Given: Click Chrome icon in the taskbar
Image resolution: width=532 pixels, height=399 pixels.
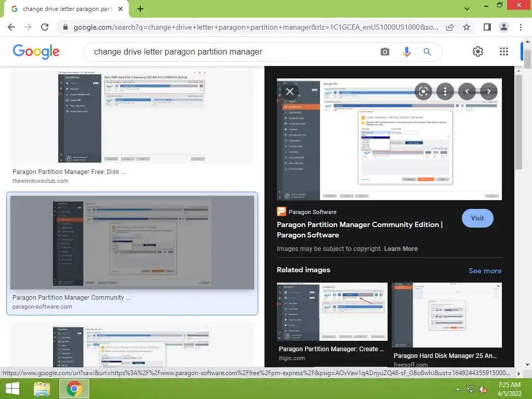Looking at the screenshot, I should click(x=74, y=389).
